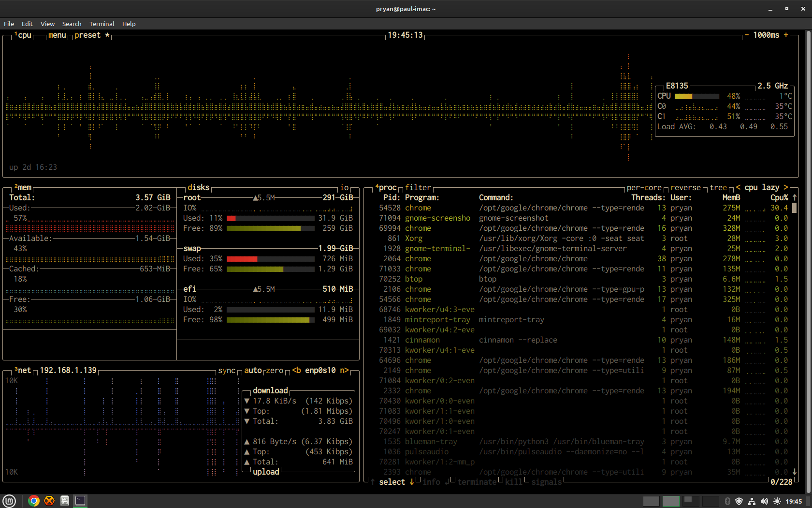Toggle the disks box label
The image size is (812, 508).
[x=198, y=187]
